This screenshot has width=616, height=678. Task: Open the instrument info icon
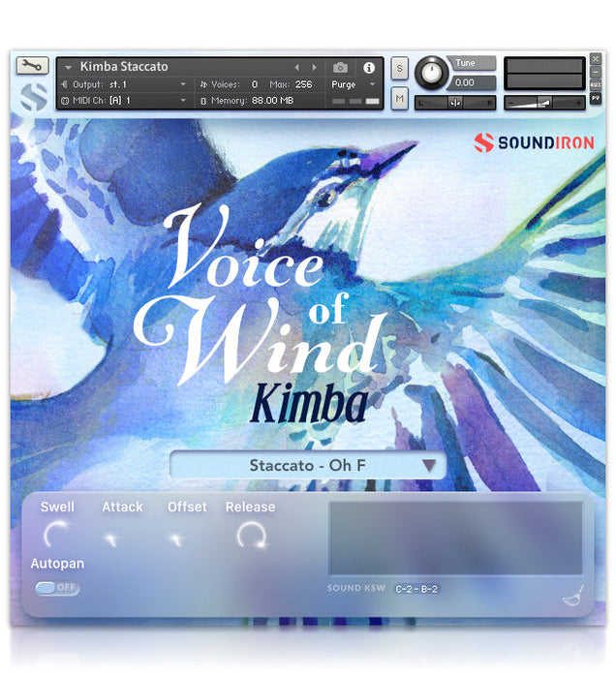pos(368,68)
